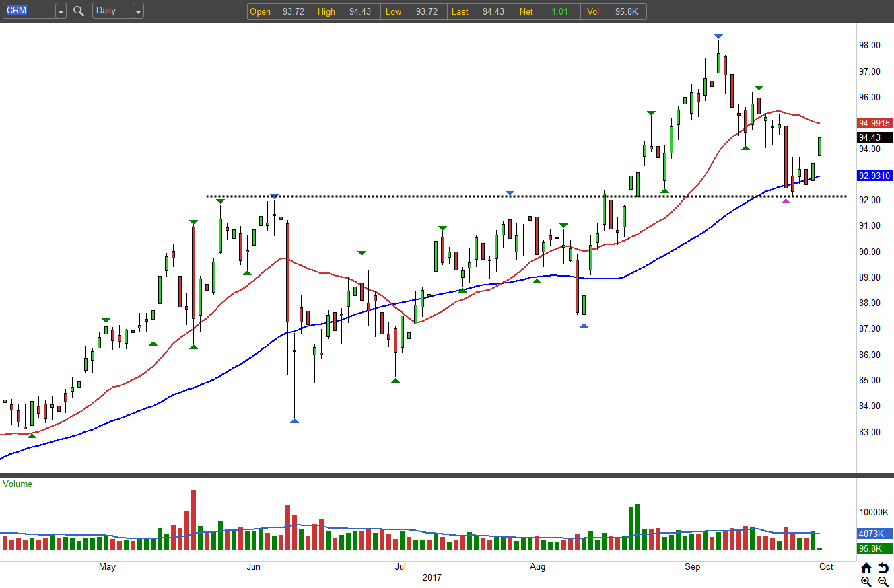Image resolution: width=894 pixels, height=588 pixels.
Task: Click the blue pivot marker below August low
Action: (584, 326)
